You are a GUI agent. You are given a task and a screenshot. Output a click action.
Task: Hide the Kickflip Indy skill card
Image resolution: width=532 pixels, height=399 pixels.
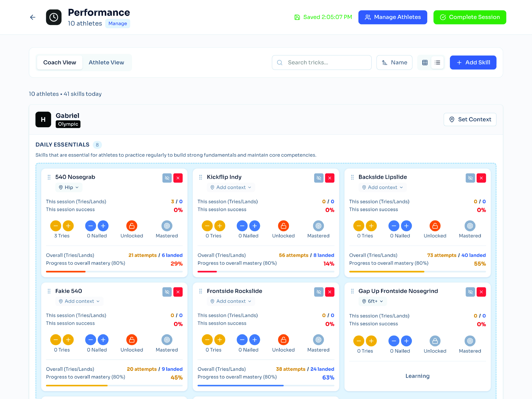point(319,178)
